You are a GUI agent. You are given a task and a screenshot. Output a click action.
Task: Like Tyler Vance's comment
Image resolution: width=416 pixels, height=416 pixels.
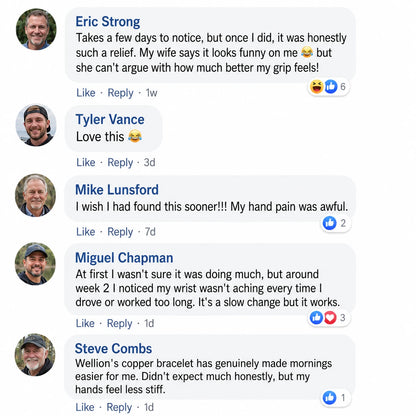click(x=86, y=162)
